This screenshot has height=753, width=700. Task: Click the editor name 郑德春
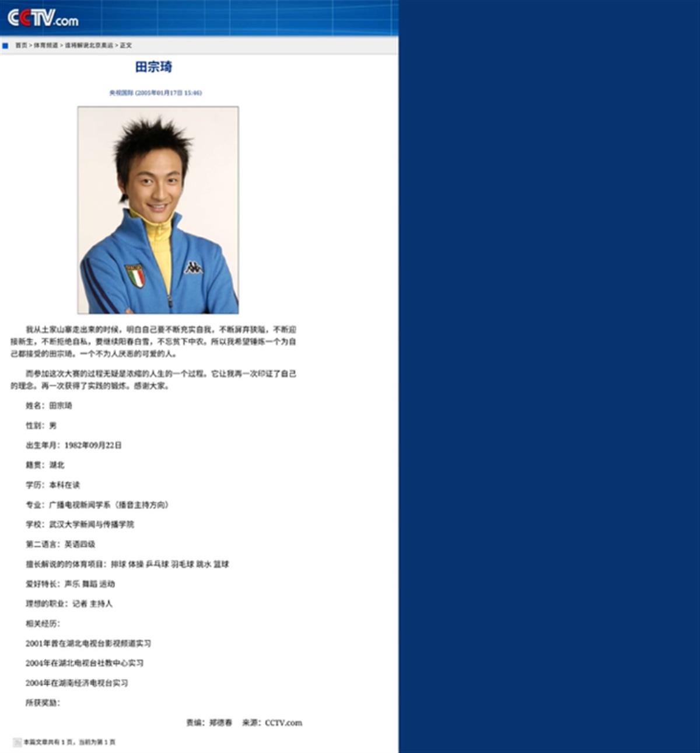pos(220,723)
